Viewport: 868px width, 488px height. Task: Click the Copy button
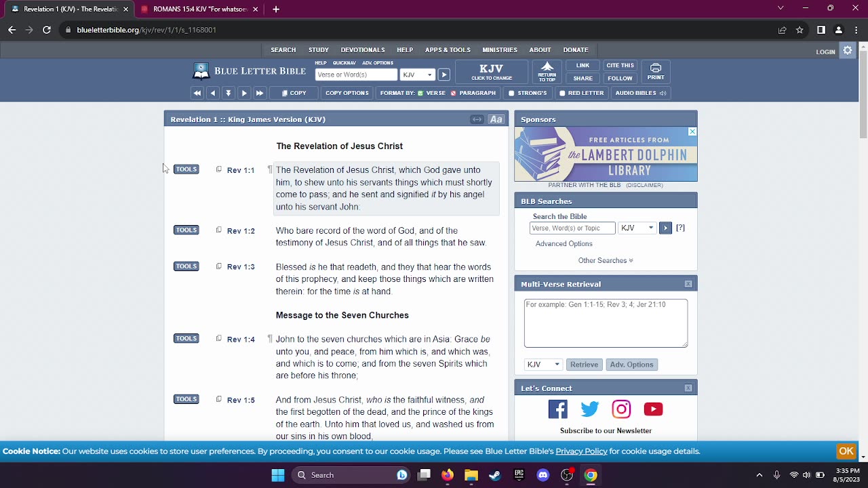pyautogui.click(x=294, y=93)
